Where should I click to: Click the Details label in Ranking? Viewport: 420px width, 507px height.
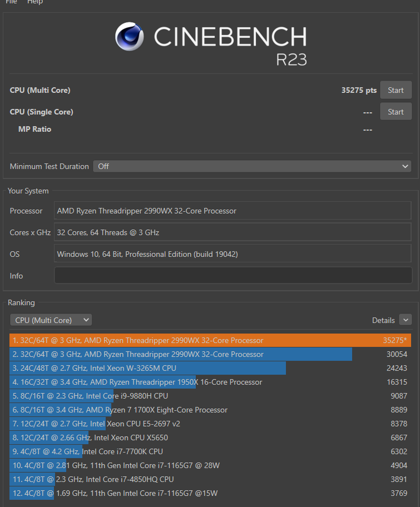pyautogui.click(x=383, y=320)
